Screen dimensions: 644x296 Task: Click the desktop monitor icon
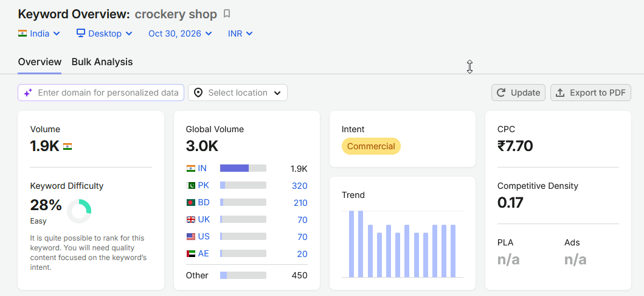coord(81,33)
